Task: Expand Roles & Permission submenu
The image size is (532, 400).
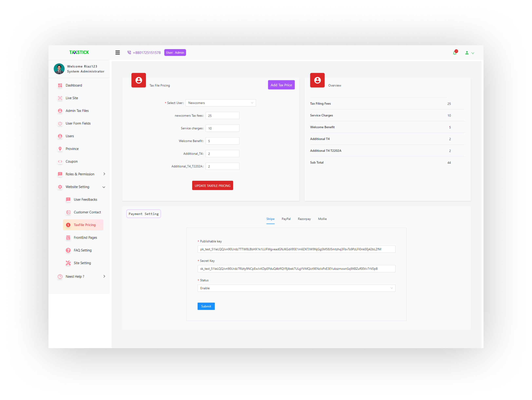Action: pos(104,174)
